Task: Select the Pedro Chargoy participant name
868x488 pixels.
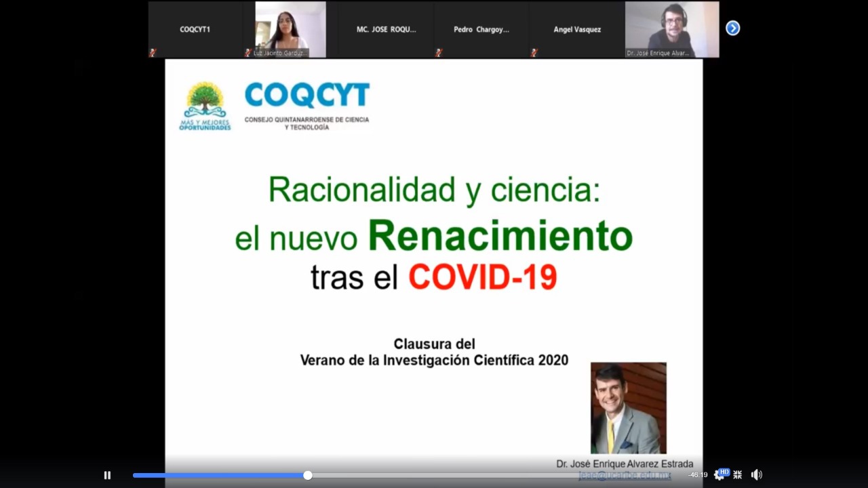Action: [x=481, y=29]
